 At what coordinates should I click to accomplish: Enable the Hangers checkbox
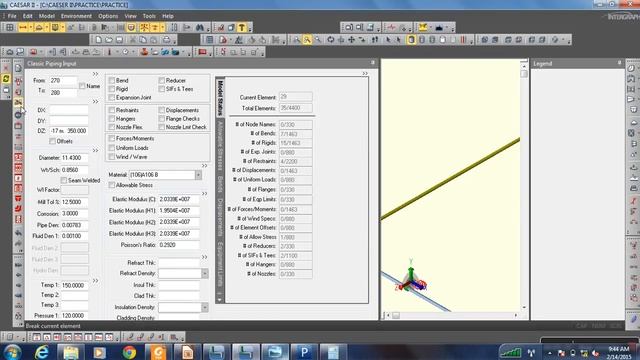pyautogui.click(x=112, y=119)
